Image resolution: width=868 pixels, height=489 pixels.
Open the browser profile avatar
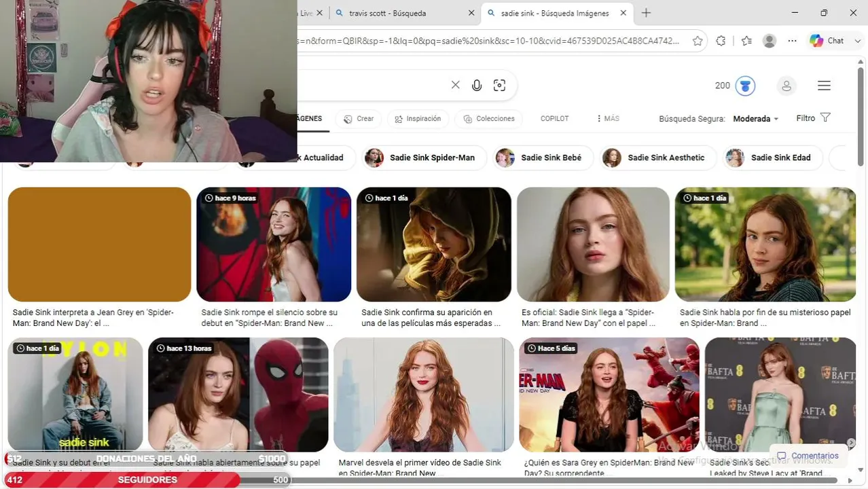pyautogui.click(x=770, y=41)
